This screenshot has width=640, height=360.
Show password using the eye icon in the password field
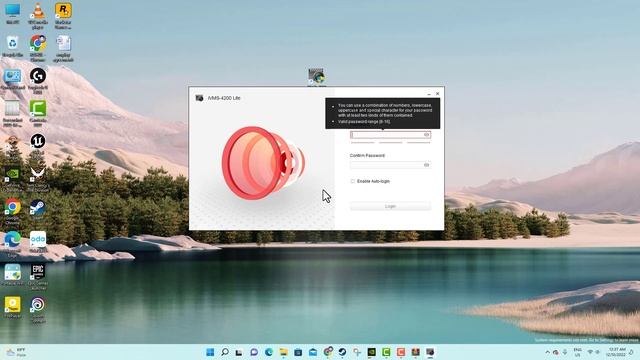pos(427,135)
